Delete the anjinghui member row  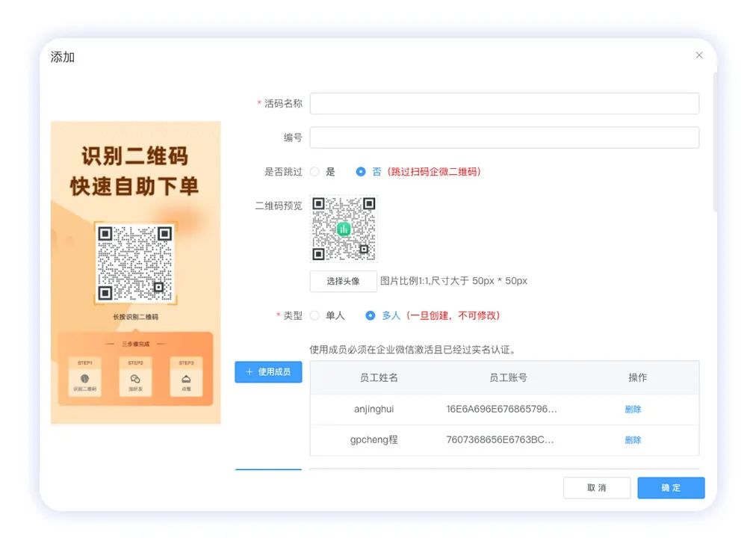click(633, 410)
